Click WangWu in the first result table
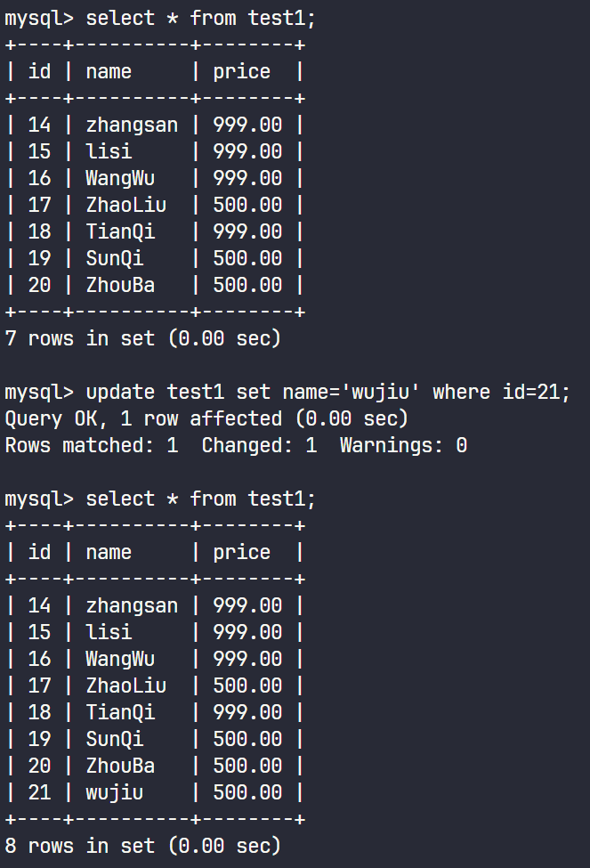This screenshot has height=868, width=590. [120, 178]
